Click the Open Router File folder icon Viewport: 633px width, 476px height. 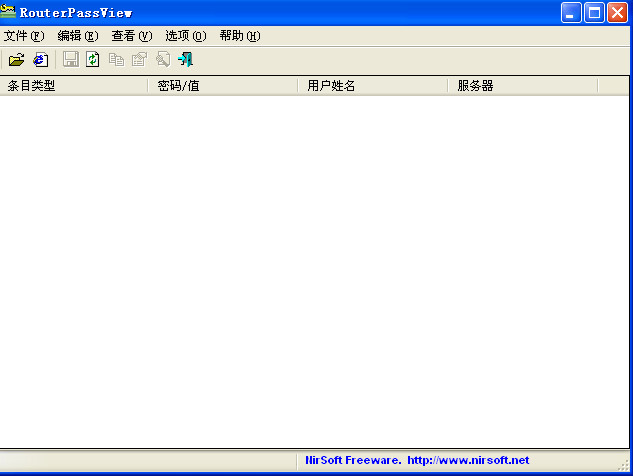17,60
